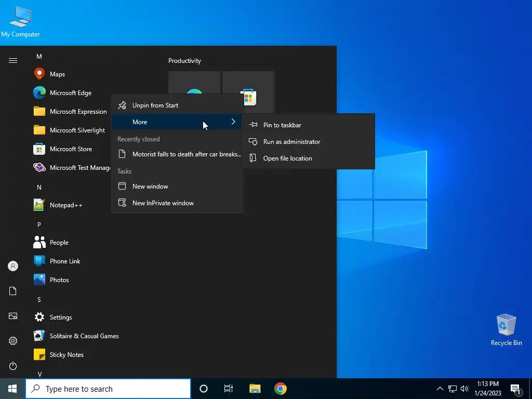The image size is (532, 399).
Task: Select the My Computer desktop icon
Action: pyautogui.click(x=20, y=22)
